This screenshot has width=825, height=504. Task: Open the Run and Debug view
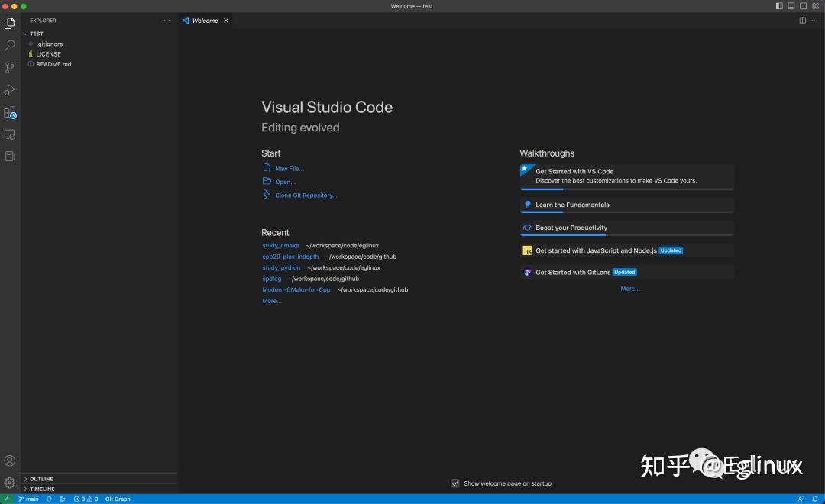(9, 89)
